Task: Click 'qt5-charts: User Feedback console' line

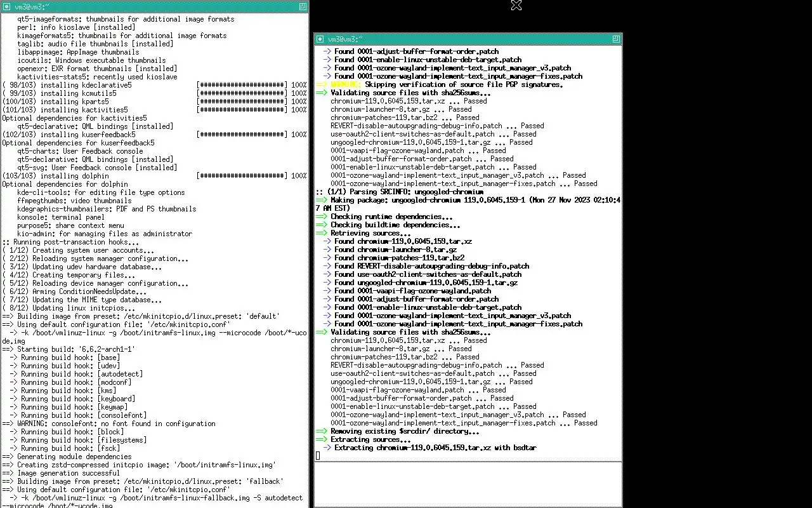Action: (x=80, y=151)
